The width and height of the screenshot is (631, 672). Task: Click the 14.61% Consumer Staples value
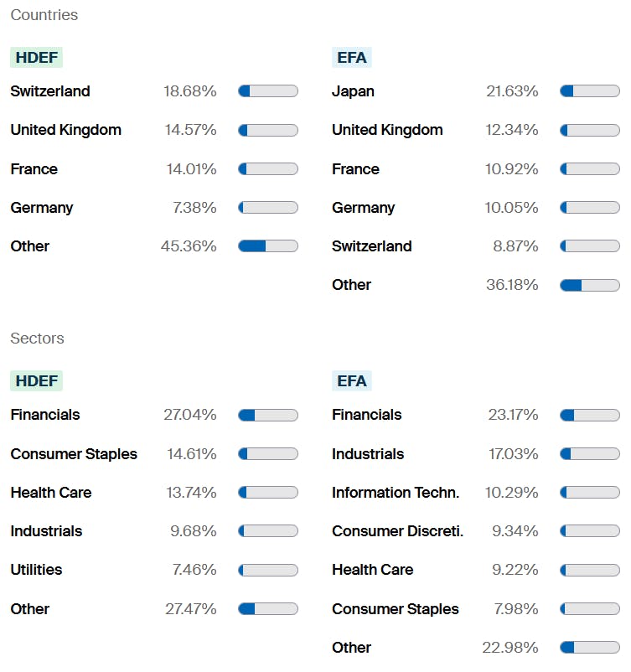pos(191,454)
